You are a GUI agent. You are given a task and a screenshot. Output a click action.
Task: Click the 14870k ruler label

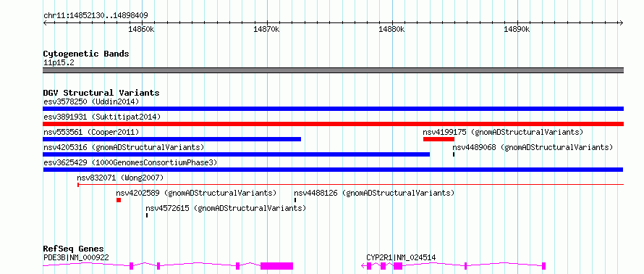[266, 30]
